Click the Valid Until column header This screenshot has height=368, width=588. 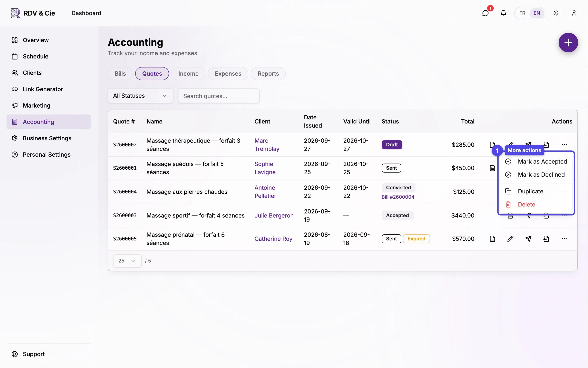point(357,121)
